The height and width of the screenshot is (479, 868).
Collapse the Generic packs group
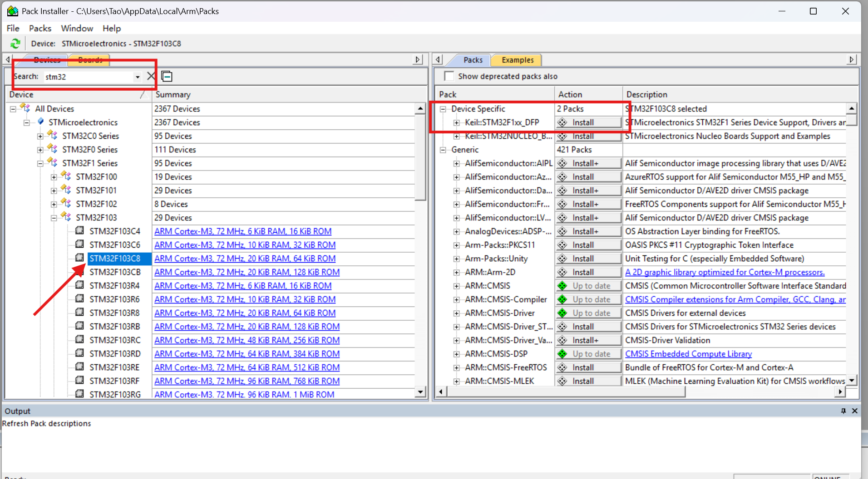click(x=443, y=150)
